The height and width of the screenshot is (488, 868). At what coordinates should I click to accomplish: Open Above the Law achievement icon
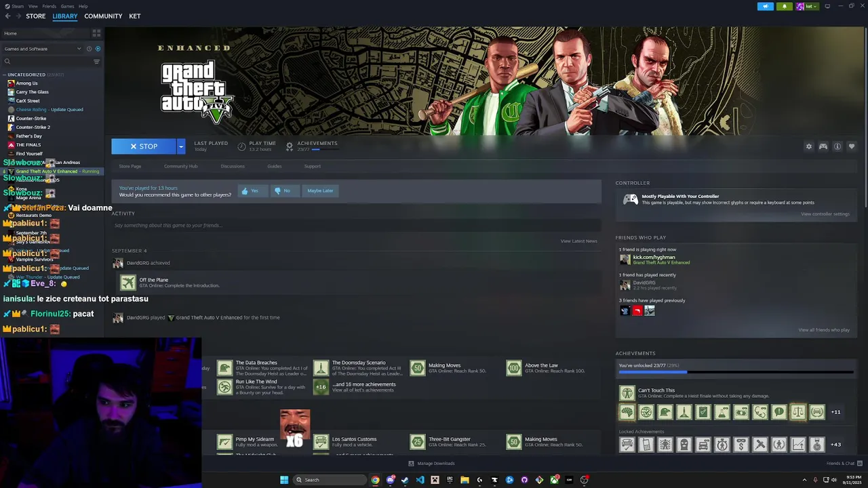(x=514, y=368)
